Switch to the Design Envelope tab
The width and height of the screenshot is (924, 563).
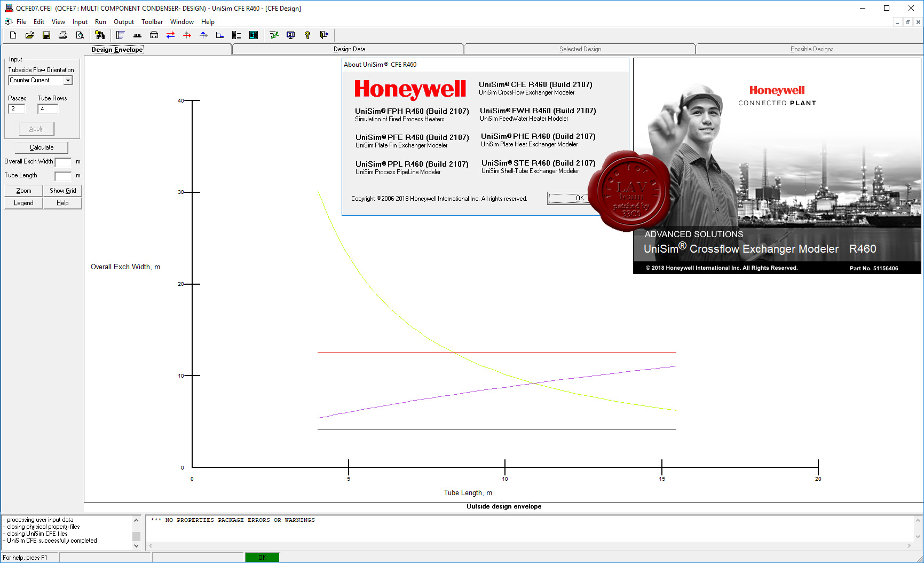117,50
